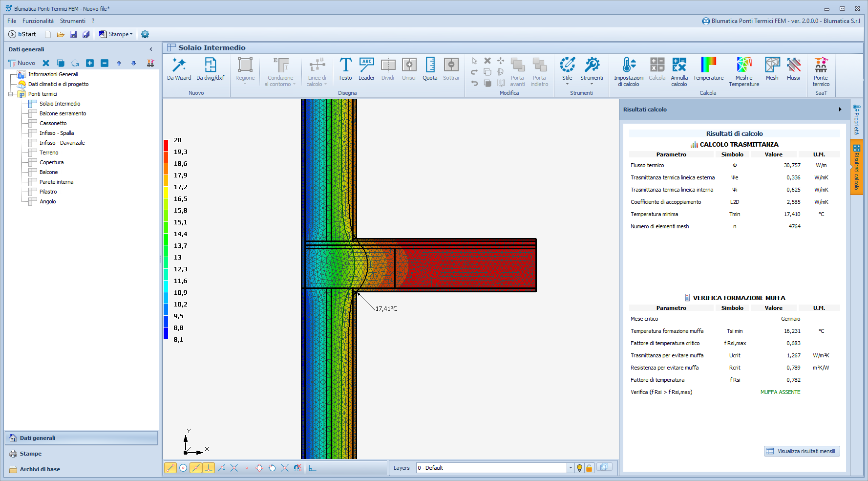Open the Layers dropdown list
The height and width of the screenshot is (481, 868).
click(x=570, y=468)
